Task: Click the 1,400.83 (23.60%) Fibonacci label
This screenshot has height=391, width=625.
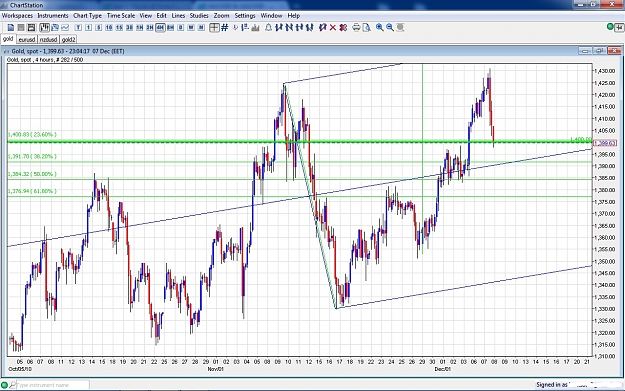Action: [32, 135]
